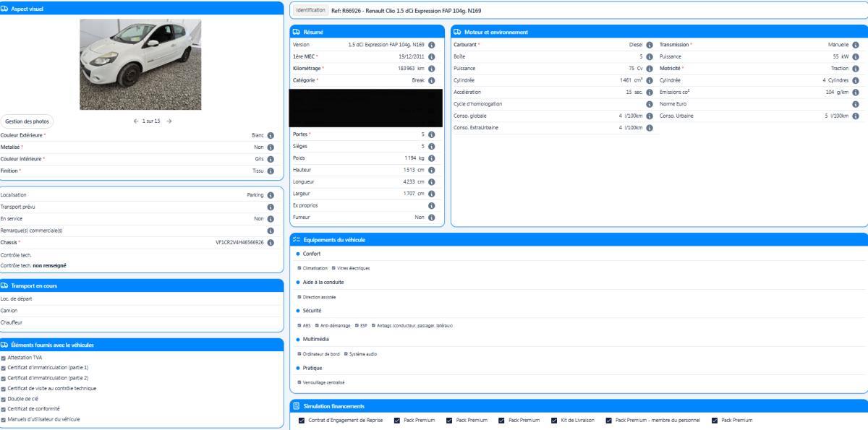The width and height of the screenshot is (868, 430).
Task: Toggle Double de clé checkbox
Action: point(4,398)
